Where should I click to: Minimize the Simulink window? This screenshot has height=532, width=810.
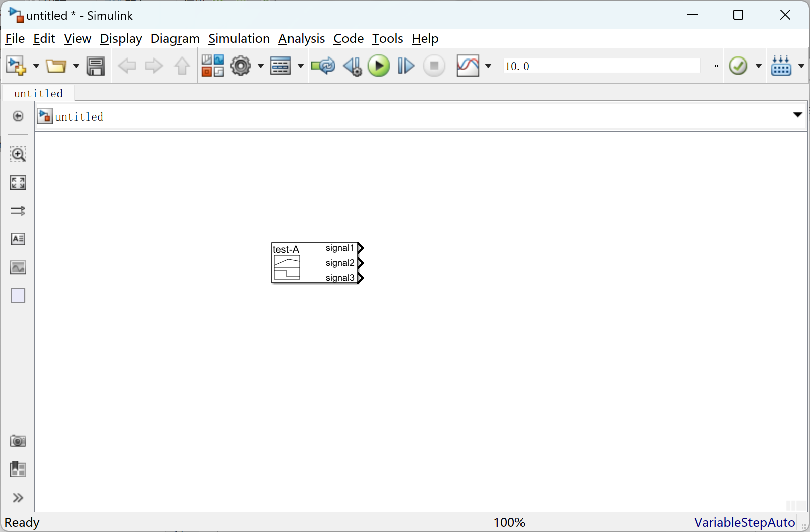click(x=692, y=15)
